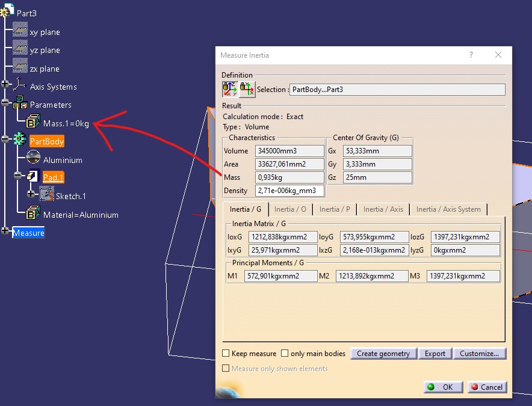Click the M3 principal moment field
This screenshot has height=406, width=532.
tap(463, 276)
